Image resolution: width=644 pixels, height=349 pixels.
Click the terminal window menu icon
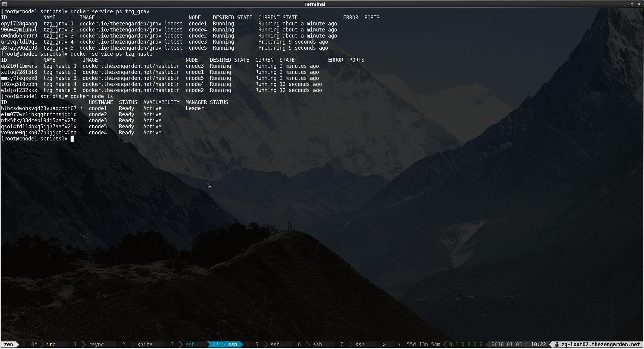click(4, 4)
